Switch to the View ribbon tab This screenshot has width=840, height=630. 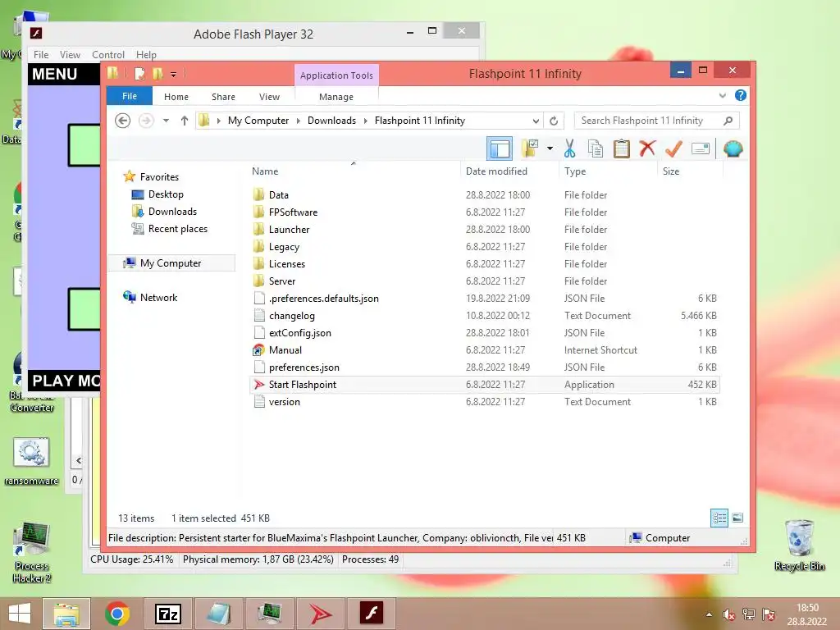269,97
